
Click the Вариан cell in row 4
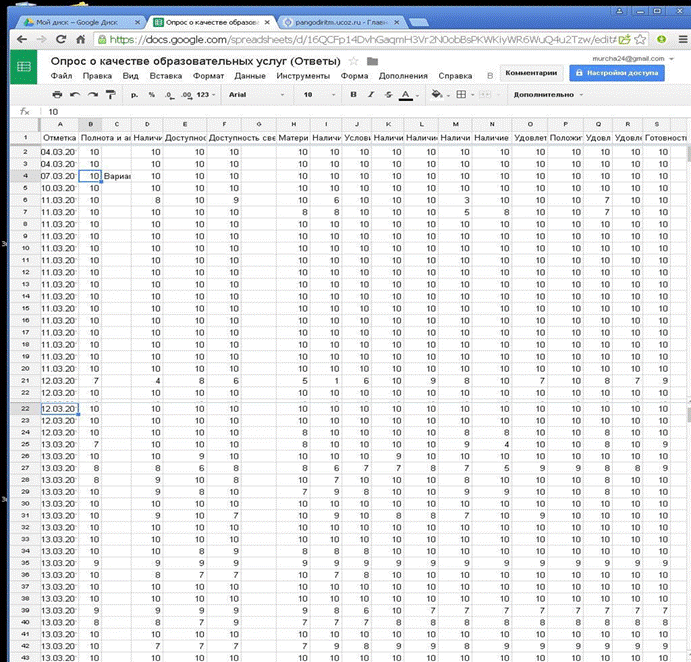[x=116, y=176]
